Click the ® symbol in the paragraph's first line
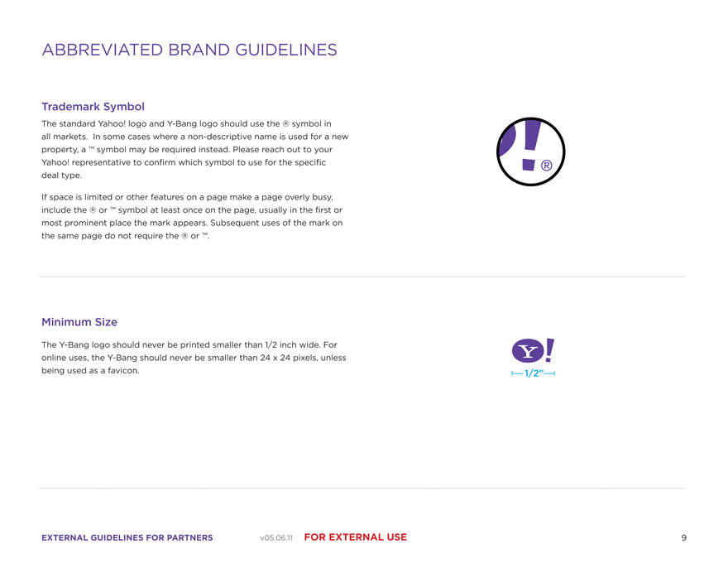Screen dimensions: 728x563 (x=285, y=123)
